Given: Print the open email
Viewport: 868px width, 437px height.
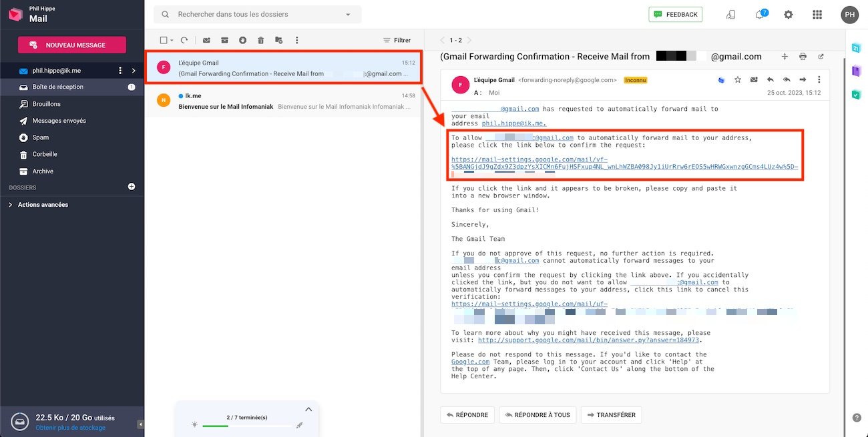Looking at the screenshot, I should click(x=803, y=57).
